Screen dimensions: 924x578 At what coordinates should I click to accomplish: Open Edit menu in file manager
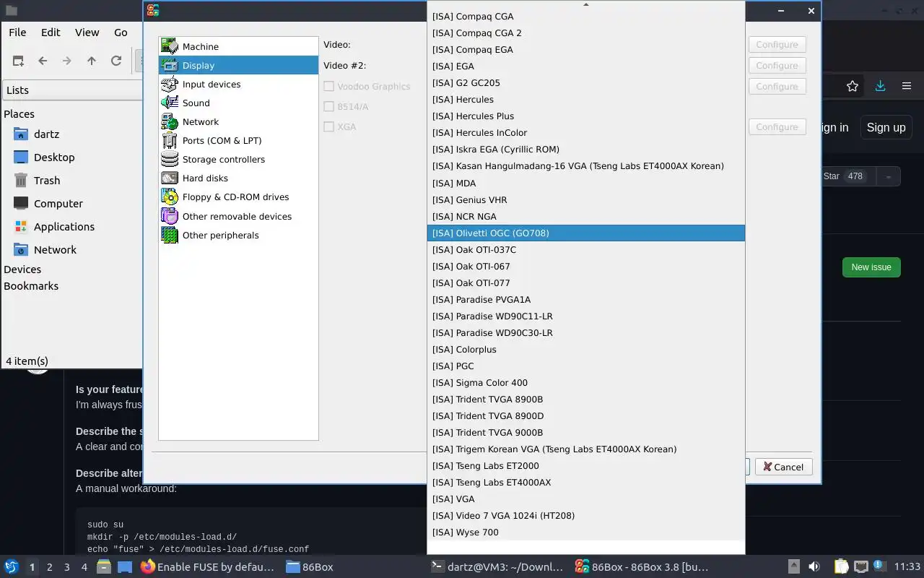pyautogui.click(x=51, y=32)
